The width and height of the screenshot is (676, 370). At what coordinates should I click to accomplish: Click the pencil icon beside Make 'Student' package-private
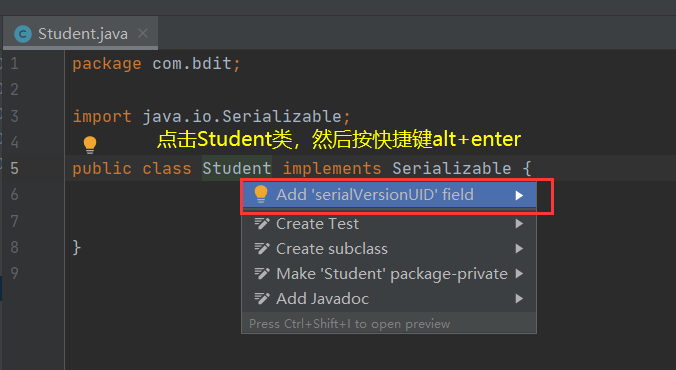click(x=262, y=273)
